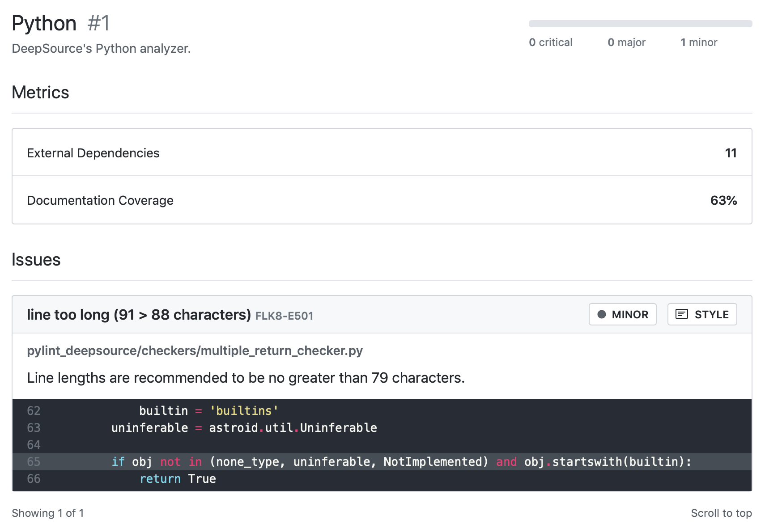This screenshot has height=532, width=765.
Task: Open the 'line too long' issue title
Action: click(139, 315)
